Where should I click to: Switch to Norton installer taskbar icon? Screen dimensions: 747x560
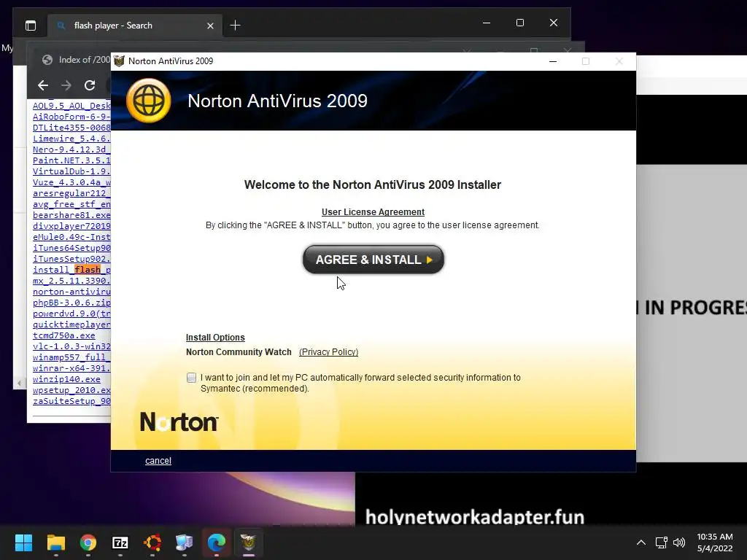tap(249, 542)
